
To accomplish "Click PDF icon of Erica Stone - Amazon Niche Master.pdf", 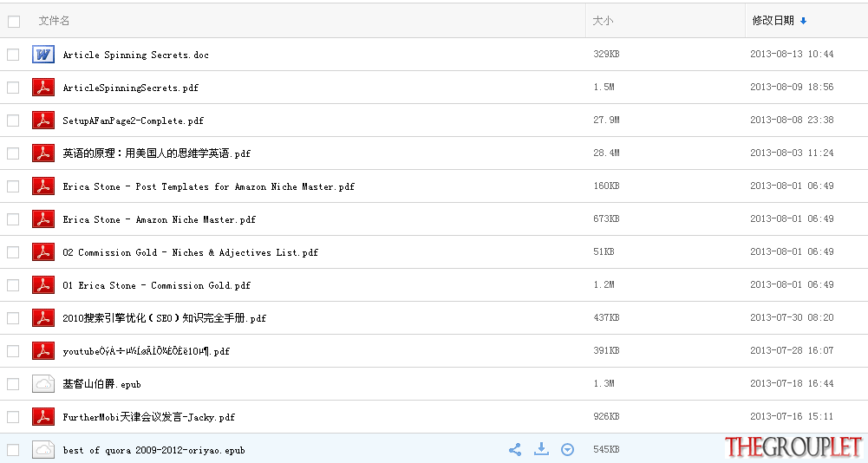I will point(43,219).
